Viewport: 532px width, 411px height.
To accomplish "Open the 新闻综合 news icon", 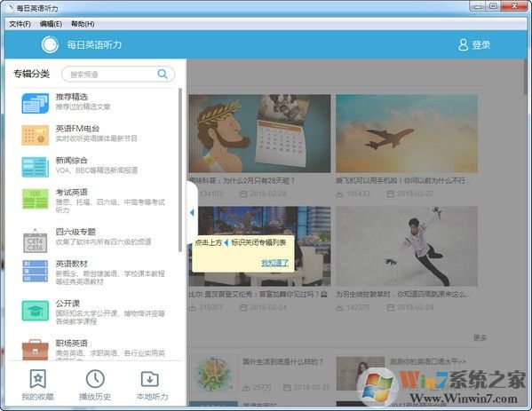I will 36,167.
